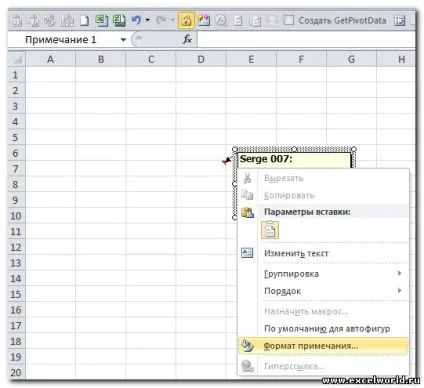This screenshot has height=388, width=424.
Task: Click the fx insert function button
Action: coord(187,40)
